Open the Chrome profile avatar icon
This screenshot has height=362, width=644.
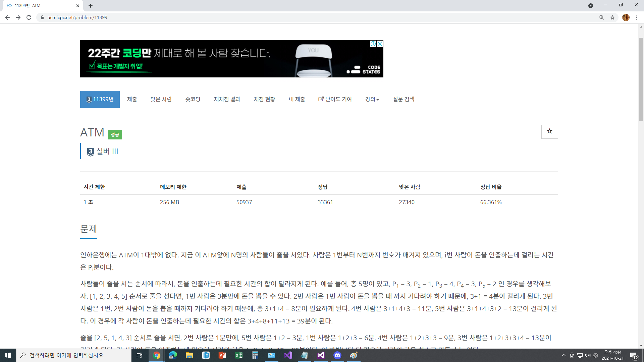[x=626, y=17]
